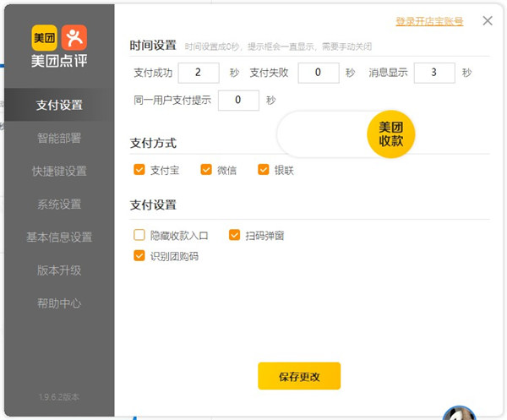Click the 登录开店宝账号 link

tap(429, 22)
